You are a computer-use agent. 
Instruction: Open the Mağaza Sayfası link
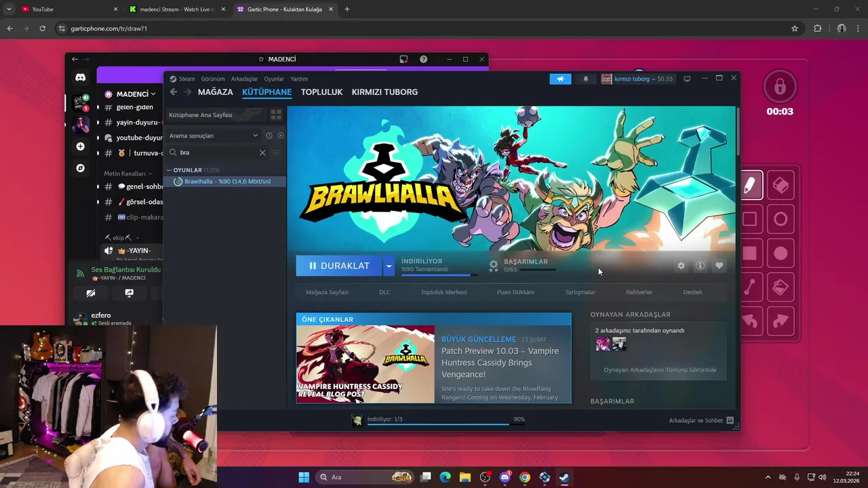click(x=327, y=292)
